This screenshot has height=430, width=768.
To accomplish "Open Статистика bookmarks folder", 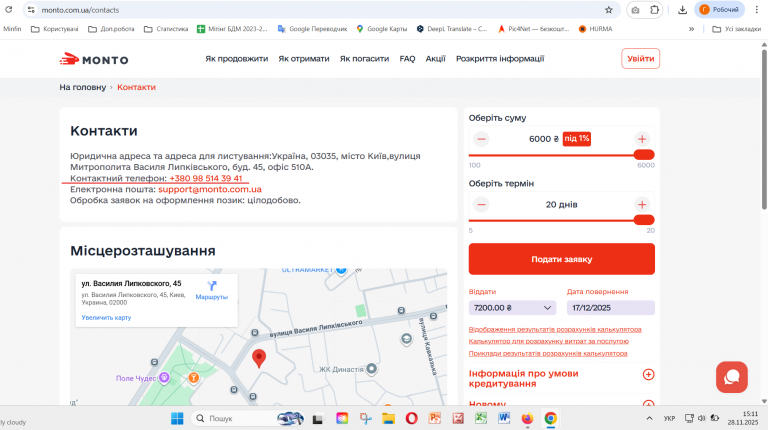I will (166, 29).
